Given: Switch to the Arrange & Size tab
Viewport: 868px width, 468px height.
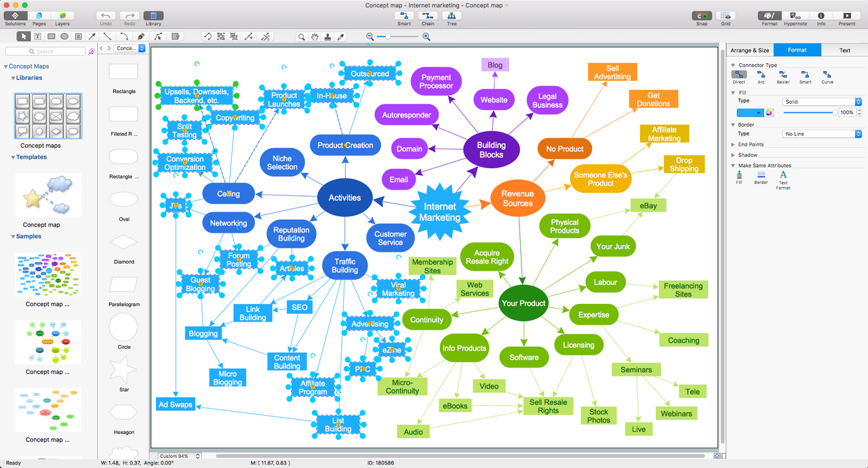Looking at the screenshot, I should pos(749,50).
